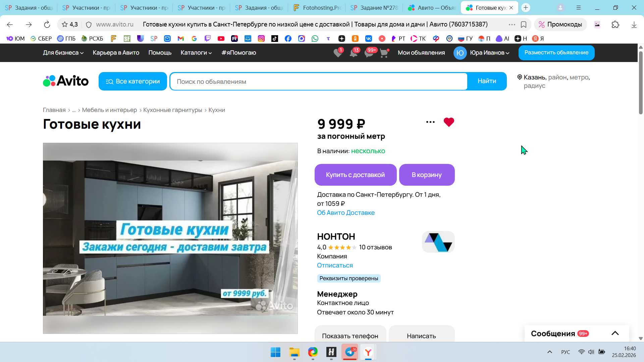Viewport: 644px width, 362px height.
Task: Click the Avito logo
Action: click(66, 81)
